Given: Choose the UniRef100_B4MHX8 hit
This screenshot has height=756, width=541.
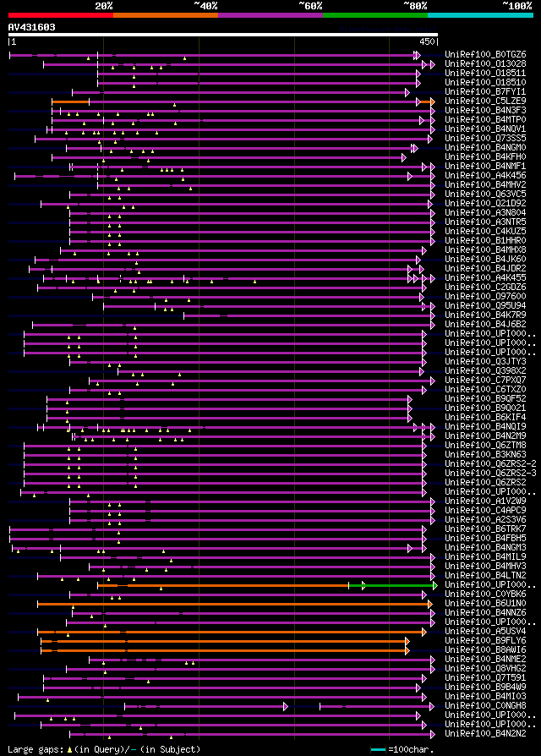Looking at the screenshot, I should click(x=485, y=249).
